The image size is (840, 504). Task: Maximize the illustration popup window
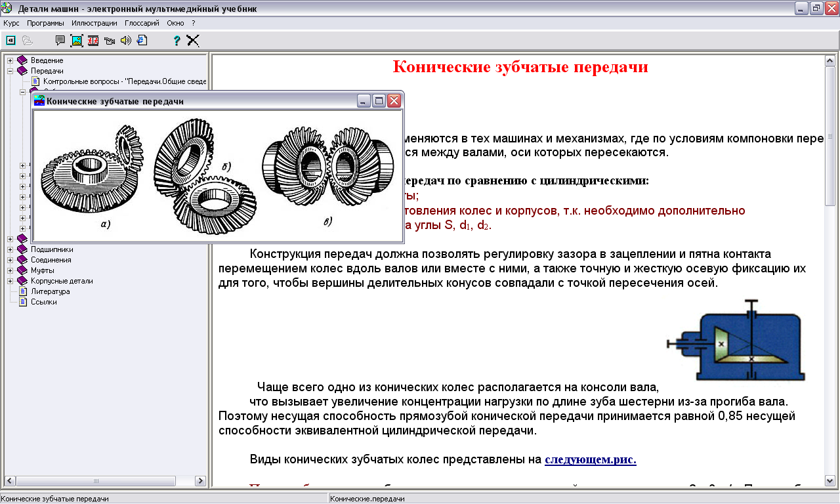(379, 101)
